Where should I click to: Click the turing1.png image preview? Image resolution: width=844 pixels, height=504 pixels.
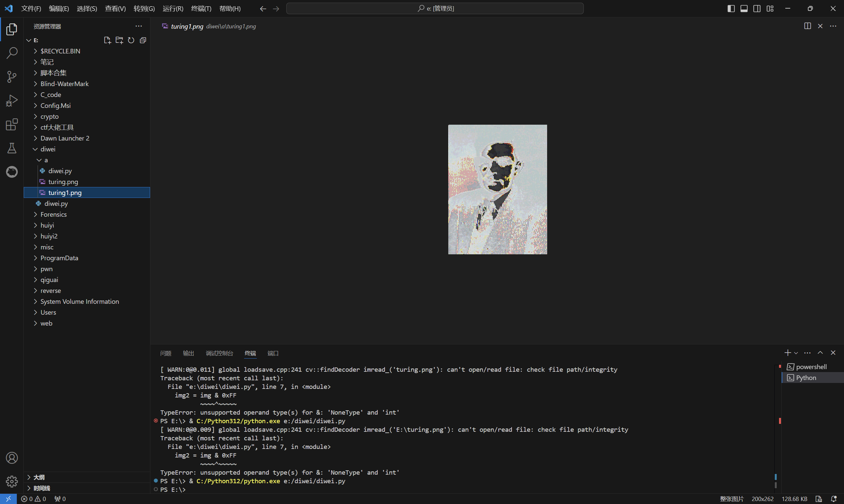[497, 189]
